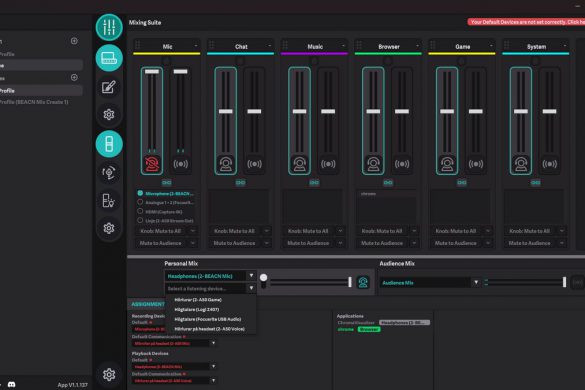The height and width of the screenshot is (390, 585).
Task: Choose the HDMI capture input radio option
Action: pyautogui.click(x=140, y=211)
